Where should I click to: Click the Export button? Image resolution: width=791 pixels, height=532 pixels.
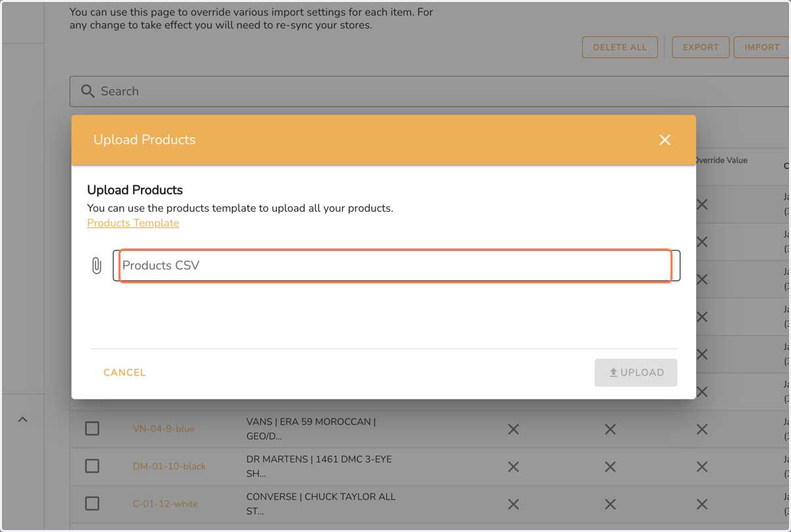pyautogui.click(x=701, y=47)
